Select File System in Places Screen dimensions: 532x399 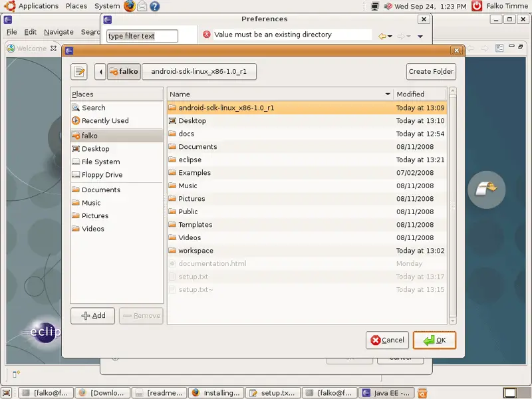coord(117,162)
